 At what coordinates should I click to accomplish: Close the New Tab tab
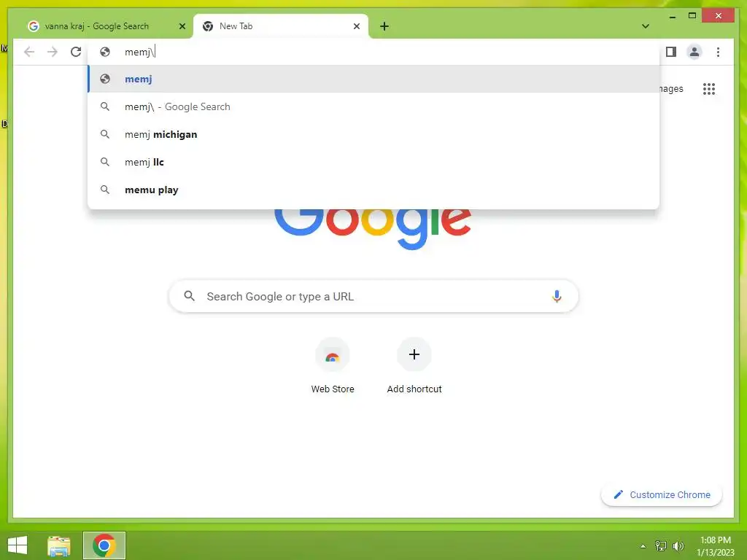(x=356, y=26)
